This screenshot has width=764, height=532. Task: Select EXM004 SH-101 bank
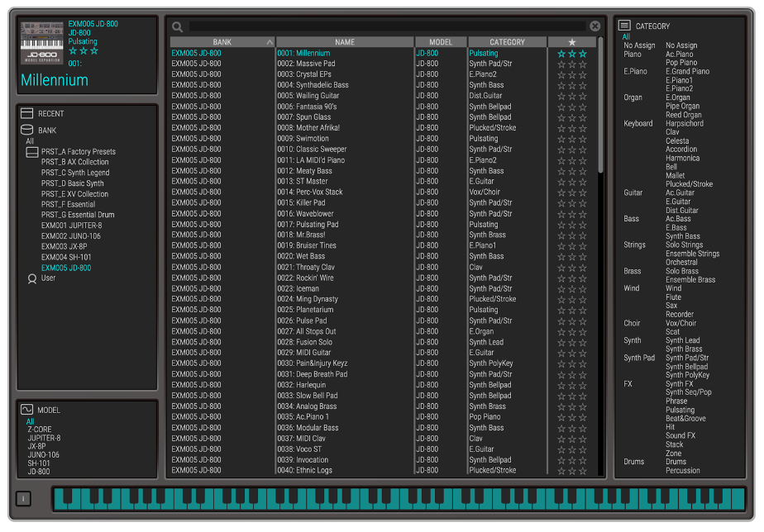[x=66, y=257]
